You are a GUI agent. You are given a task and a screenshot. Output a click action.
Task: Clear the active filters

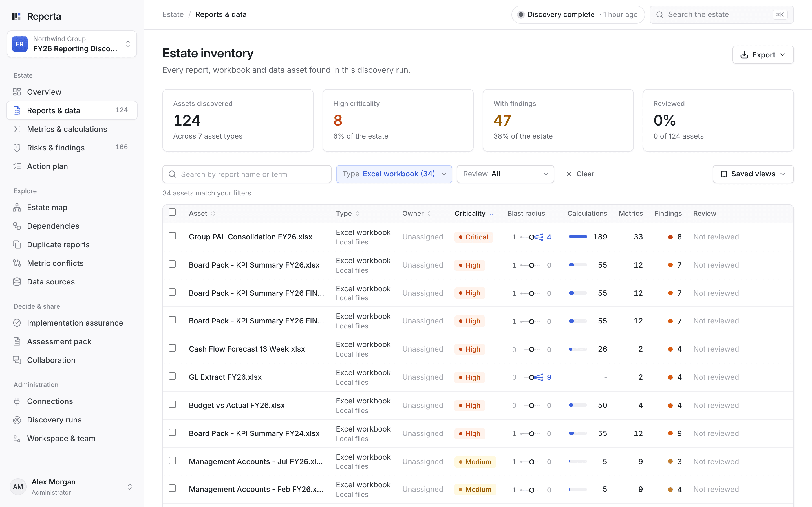point(580,174)
